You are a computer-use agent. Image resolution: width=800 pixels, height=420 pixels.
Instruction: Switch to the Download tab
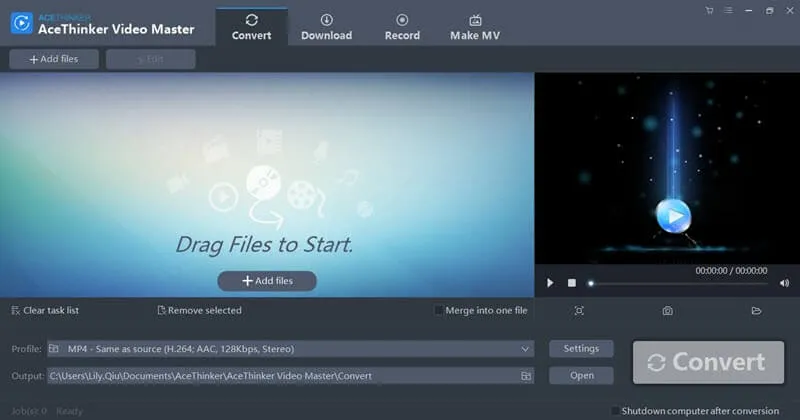tap(326, 26)
